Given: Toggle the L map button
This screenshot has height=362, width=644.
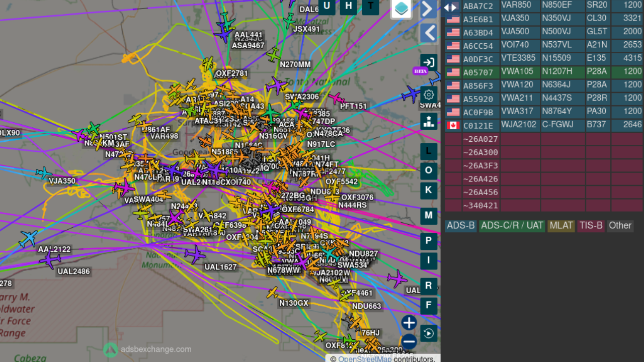Looking at the screenshot, I should (429, 151).
